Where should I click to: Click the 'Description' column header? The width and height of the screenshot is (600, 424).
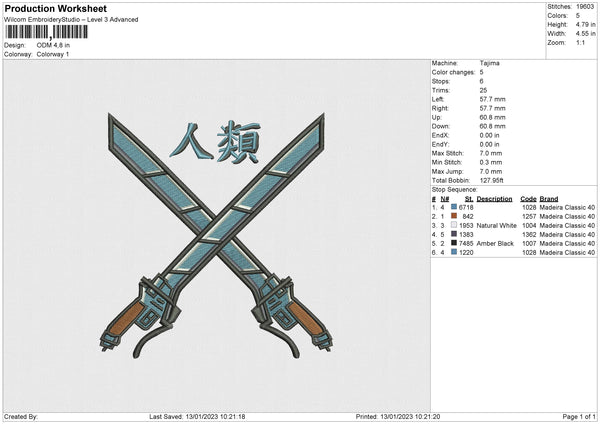[494, 199]
